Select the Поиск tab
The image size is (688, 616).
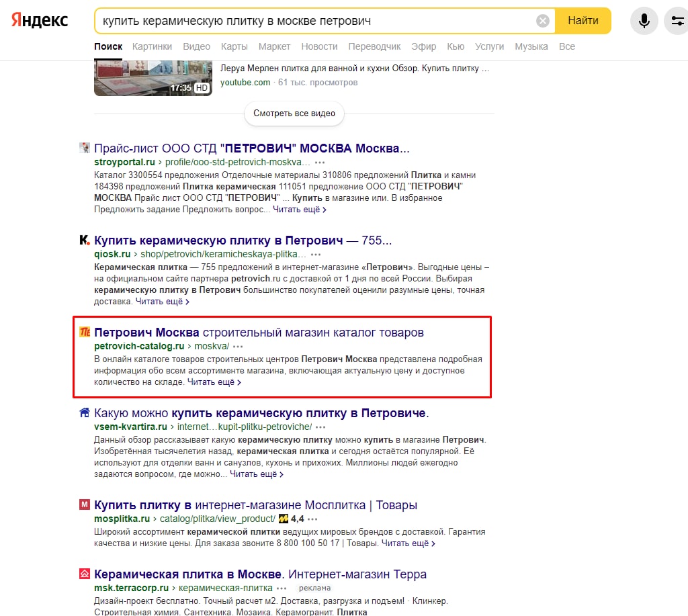tap(108, 46)
